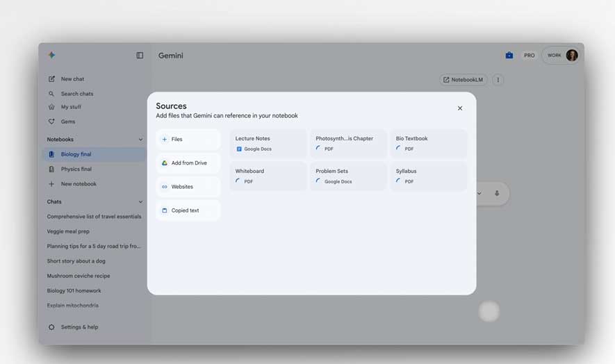Choose Add from Drive option
This screenshot has height=364, width=615.
pyautogui.click(x=188, y=163)
